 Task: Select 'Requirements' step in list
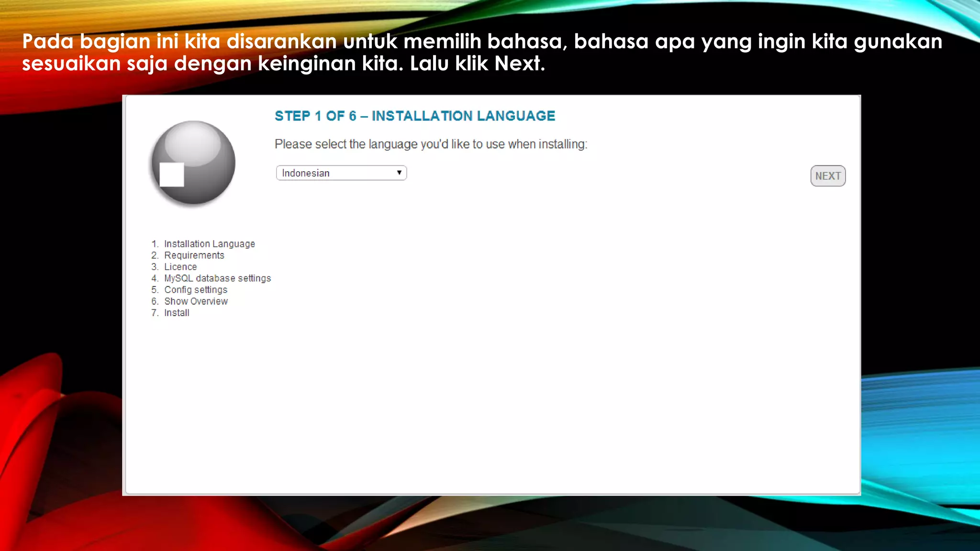tap(194, 255)
